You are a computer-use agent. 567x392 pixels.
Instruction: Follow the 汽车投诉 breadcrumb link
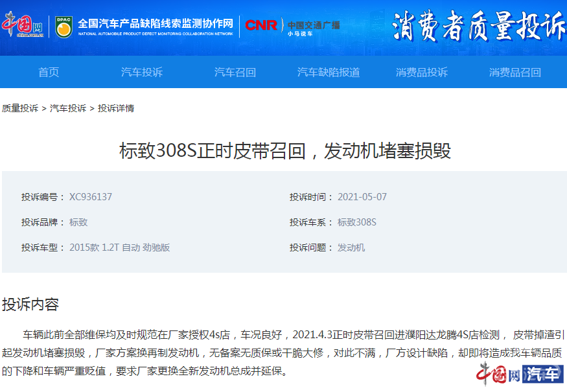[68, 108]
